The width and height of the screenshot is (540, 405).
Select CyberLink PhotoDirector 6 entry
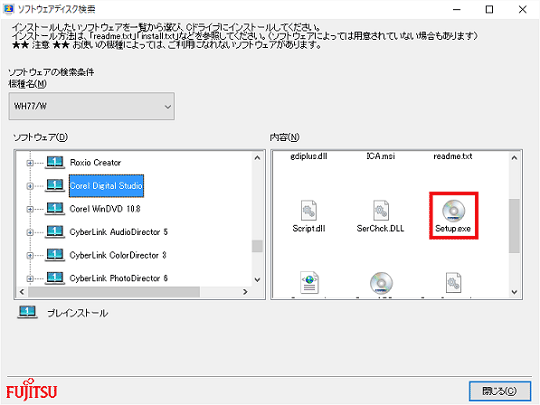pyautogui.click(x=118, y=278)
